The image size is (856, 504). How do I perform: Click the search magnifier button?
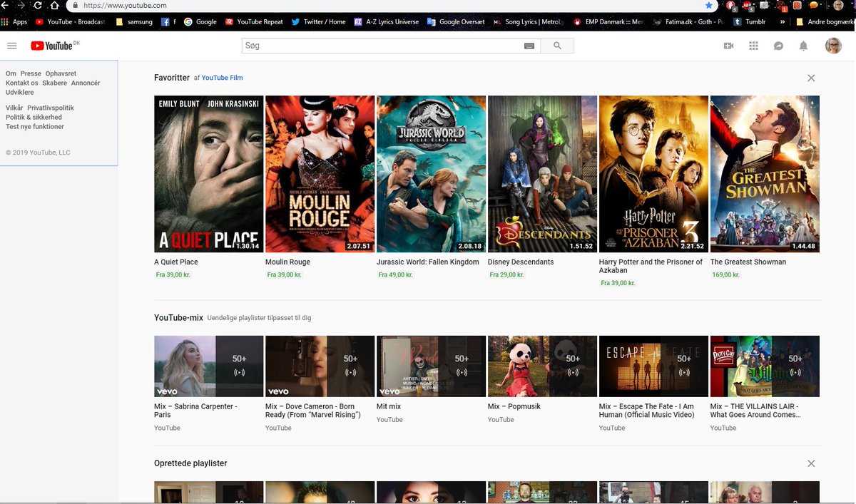557,46
